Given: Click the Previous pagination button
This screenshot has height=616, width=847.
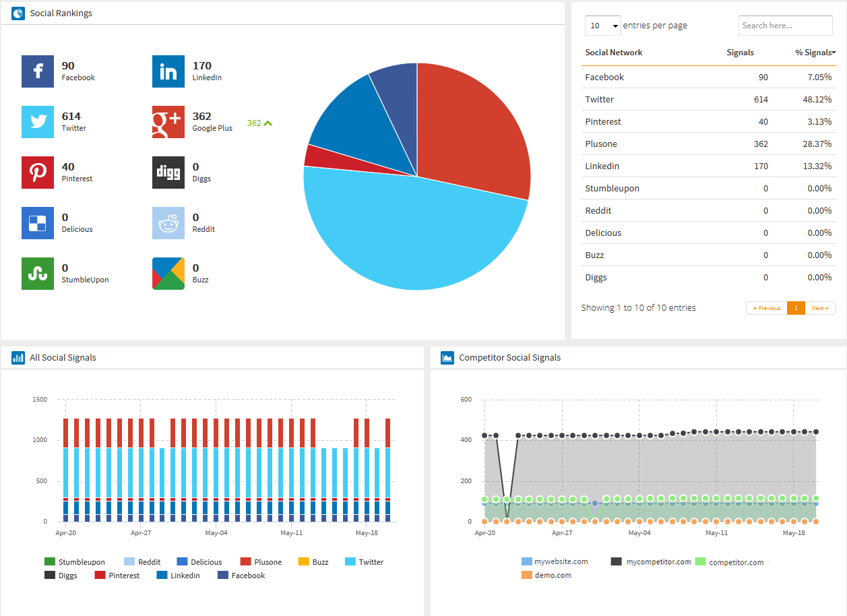Looking at the screenshot, I should pos(767,308).
